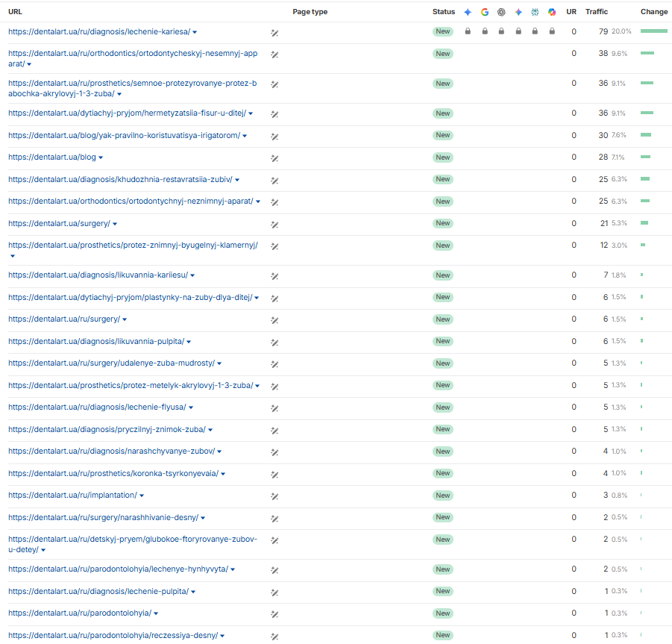Click the wand icon for koronka-tsyrkonyevaia row
This screenshot has height=644, width=672.
click(274, 474)
